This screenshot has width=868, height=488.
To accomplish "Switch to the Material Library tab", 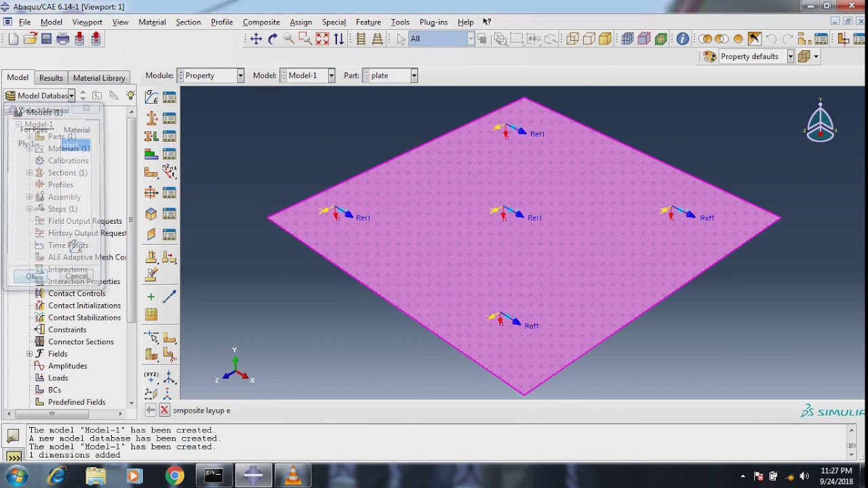I will (x=99, y=78).
